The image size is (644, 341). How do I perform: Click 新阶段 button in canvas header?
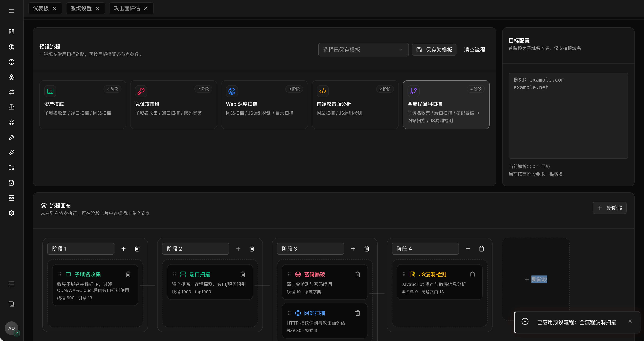tap(609, 208)
